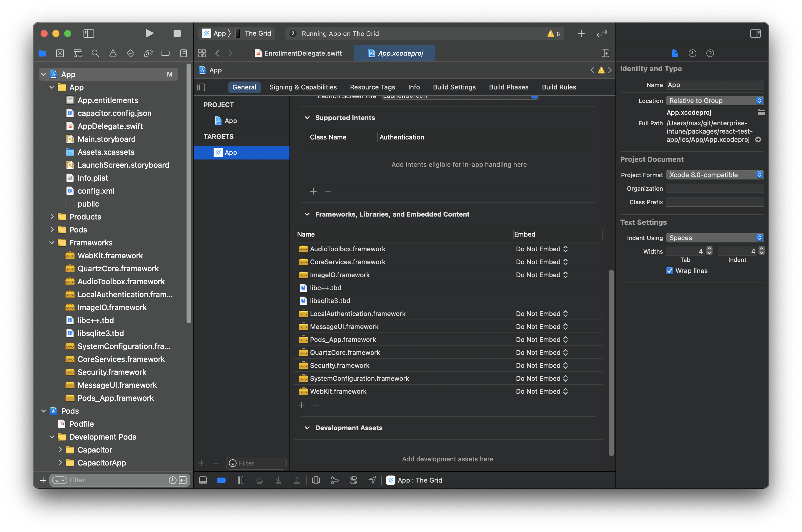
Task: Toggle Wrap lines checkbox in Text Settings
Action: [670, 270]
